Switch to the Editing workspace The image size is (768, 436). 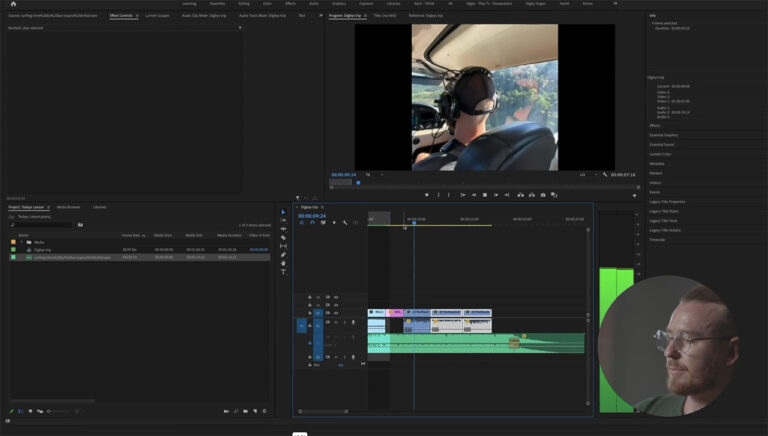(x=244, y=3)
